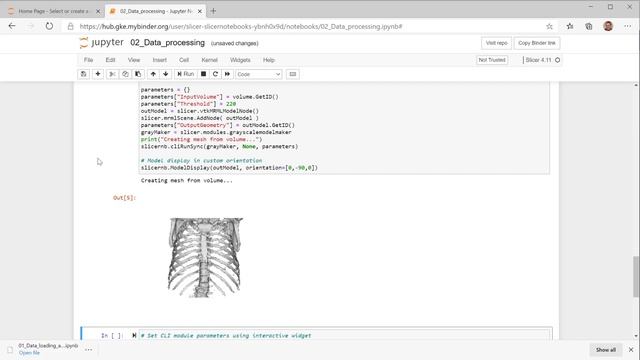Go back in browser history

(12, 26)
